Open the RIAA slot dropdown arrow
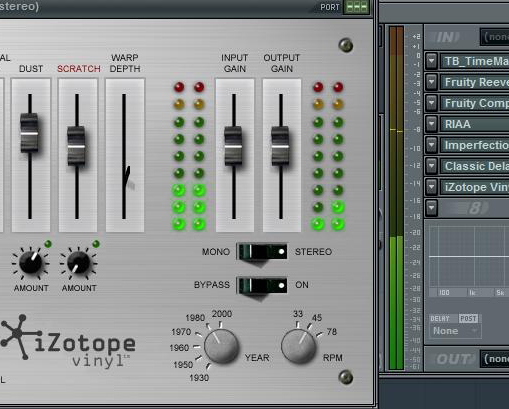The image size is (509, 409). [432, 124]
